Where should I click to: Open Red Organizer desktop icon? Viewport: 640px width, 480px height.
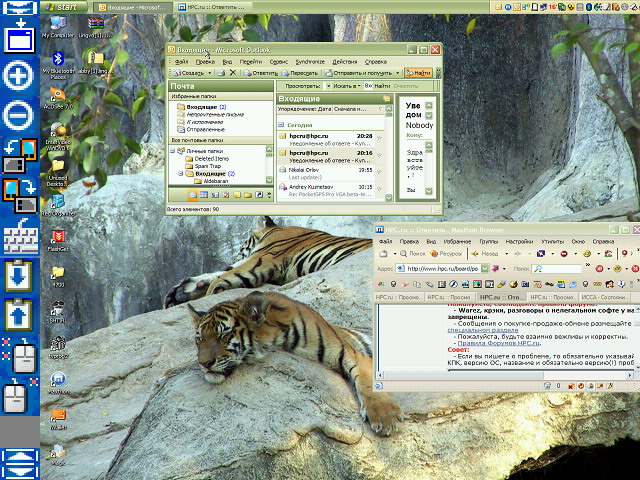(58, 205)
